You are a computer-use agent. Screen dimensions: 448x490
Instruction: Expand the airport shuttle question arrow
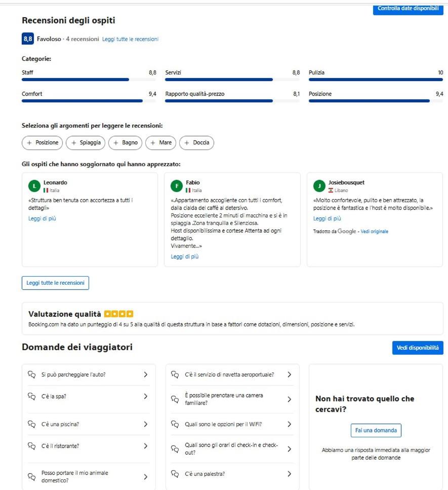point(290,374)
